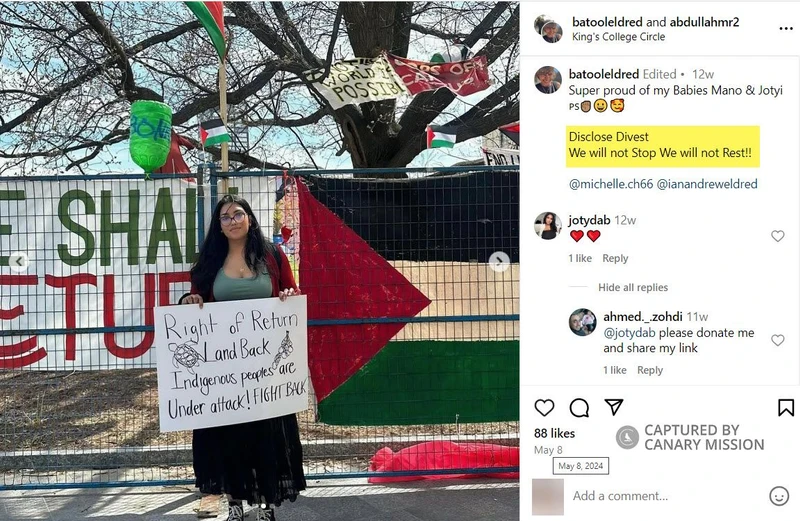This screenshot has height=521, width=800.
Task: Open @michelle.ch66 profile mention
Action: (611, 184)
